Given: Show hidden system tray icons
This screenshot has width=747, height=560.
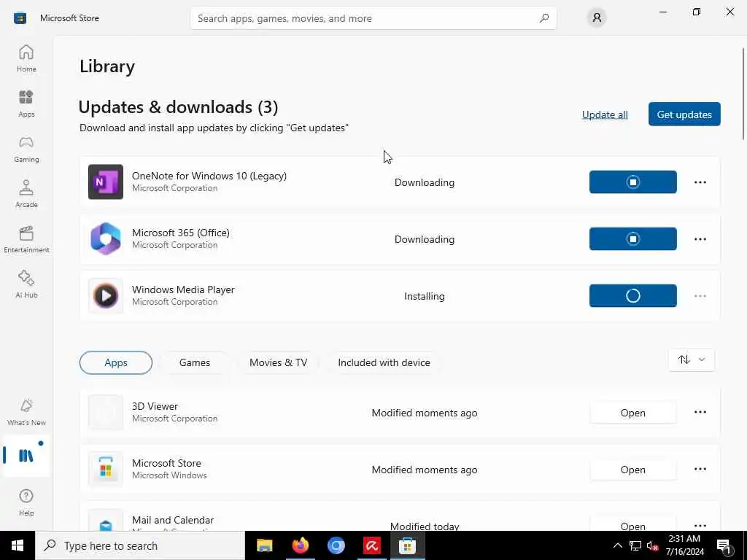Looking at the screenshot, I should tap(617, 545).
